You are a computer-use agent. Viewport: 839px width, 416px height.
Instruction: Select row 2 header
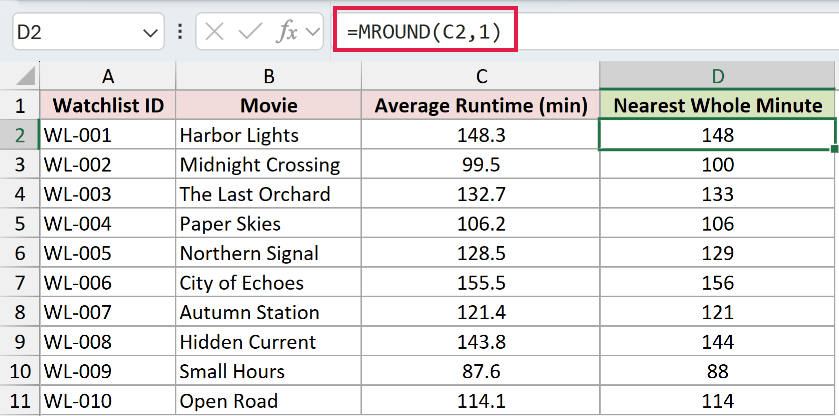[x=20, y=135]
